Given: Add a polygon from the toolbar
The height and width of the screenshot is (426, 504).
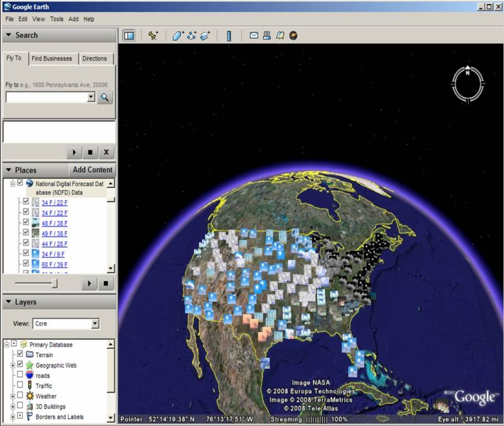Looking at the screenshot, I should [x=178, y=35].
